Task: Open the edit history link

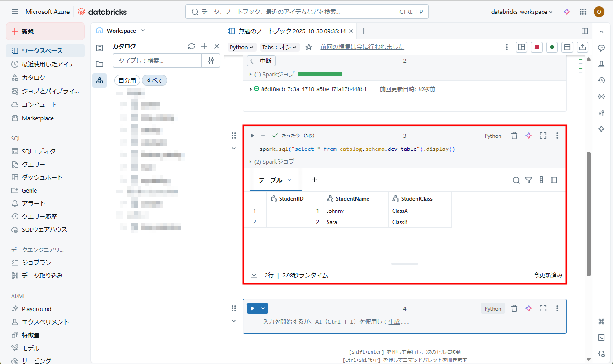Action: [x=362, y=47]
